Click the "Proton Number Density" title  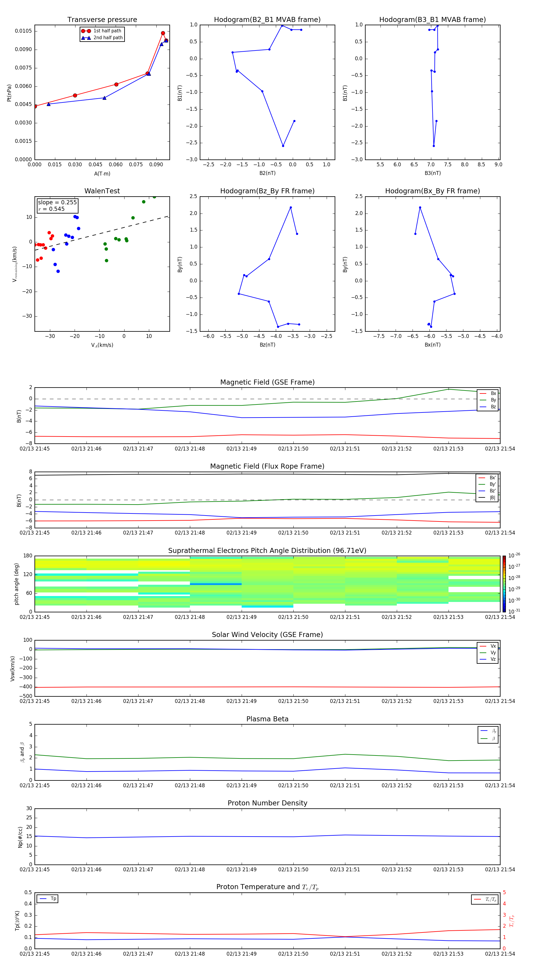[267, 803]
